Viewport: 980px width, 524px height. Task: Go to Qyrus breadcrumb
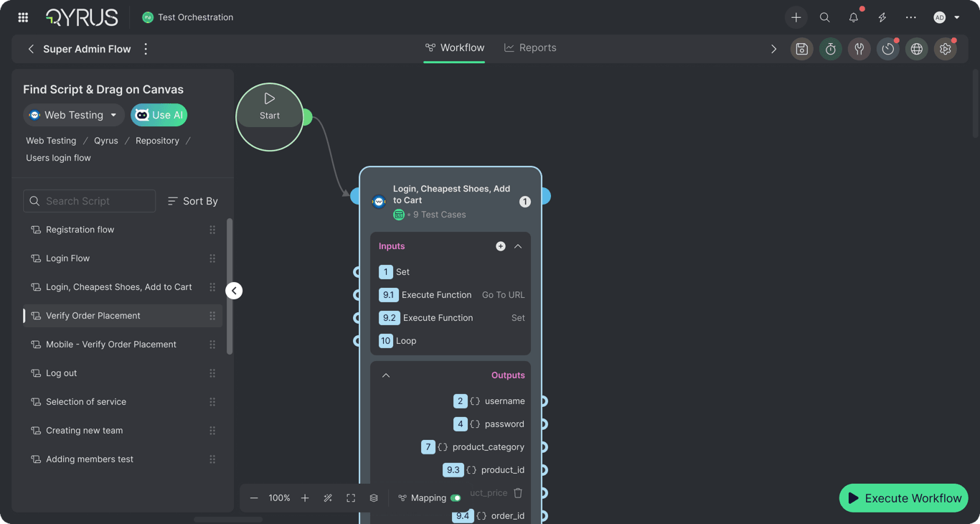pyautogui.click(x=106, y=141)
